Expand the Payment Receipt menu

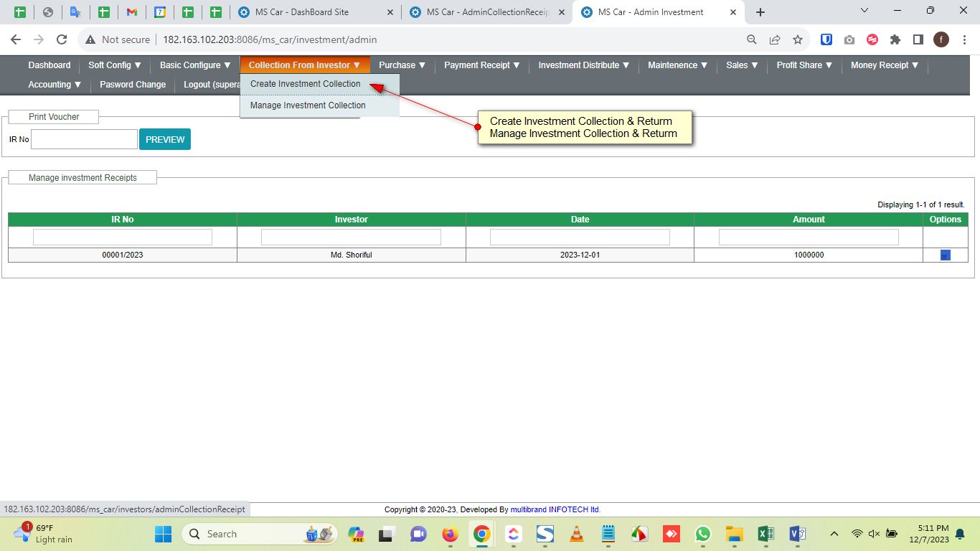point(482,65)
